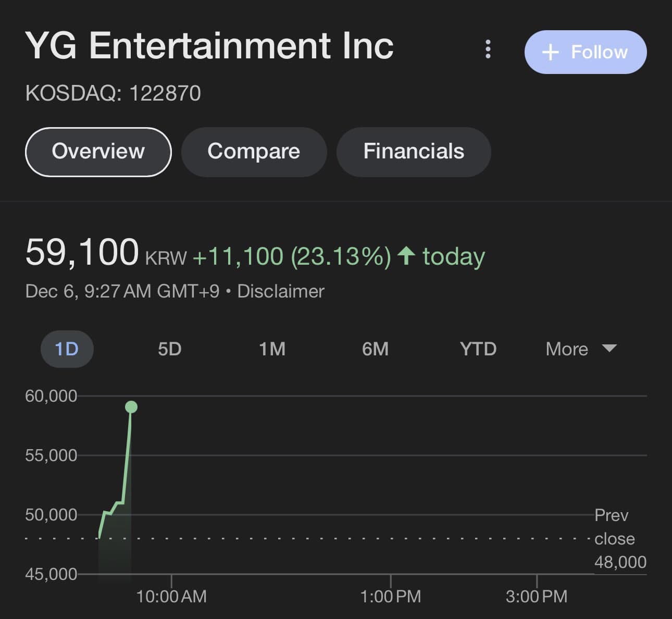Click the green current-price dot on chart
Image resolution: width=672 pixels, height=619 pixels.
[131, 407]
